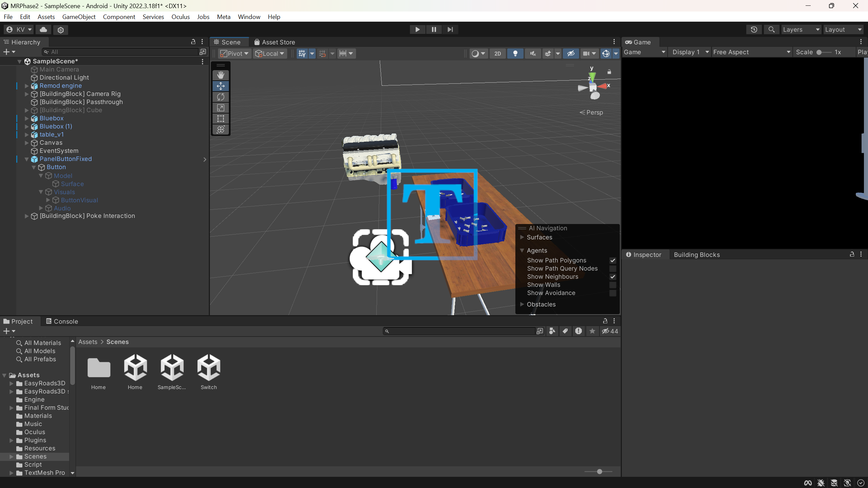Uncheck Show Neighbours checkbox
The height and width of the screenshot is (488, 868).
(x=613, y=277)
